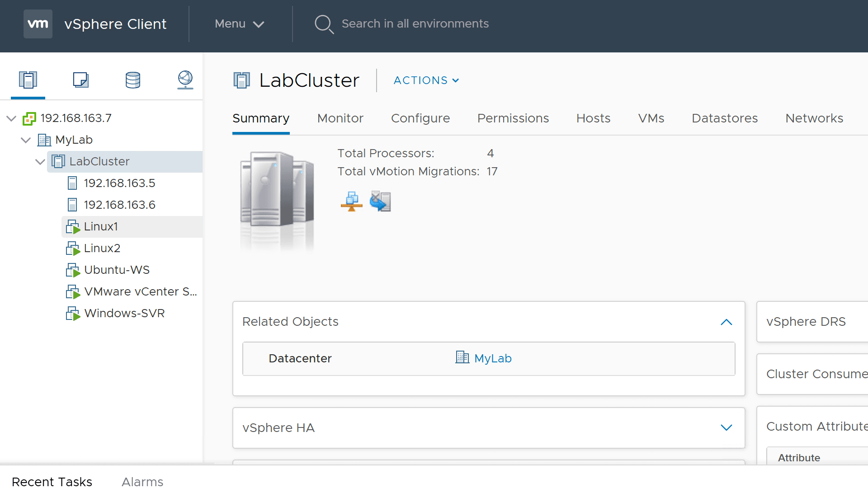This screenshot has width=868, height=488.
Task: Select host 192.168.163.6 in the tree
Action: (119, 205)
